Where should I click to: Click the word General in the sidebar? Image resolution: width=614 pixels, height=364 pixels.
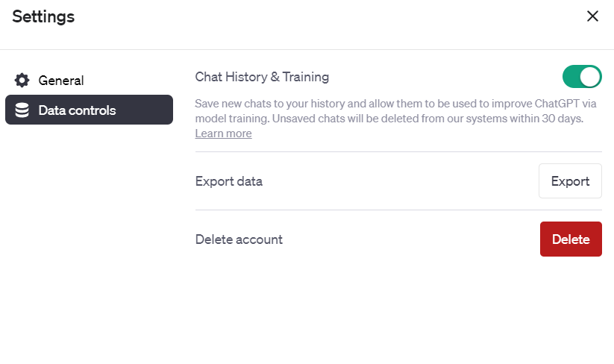(x=61, y=81)
